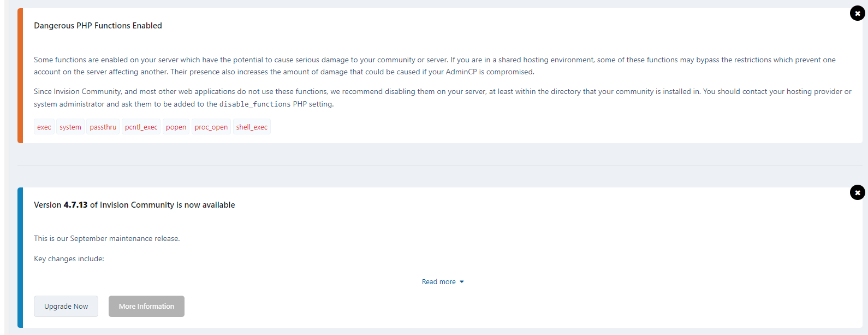Select the pcntl_exec function tag

click(141, 127)
